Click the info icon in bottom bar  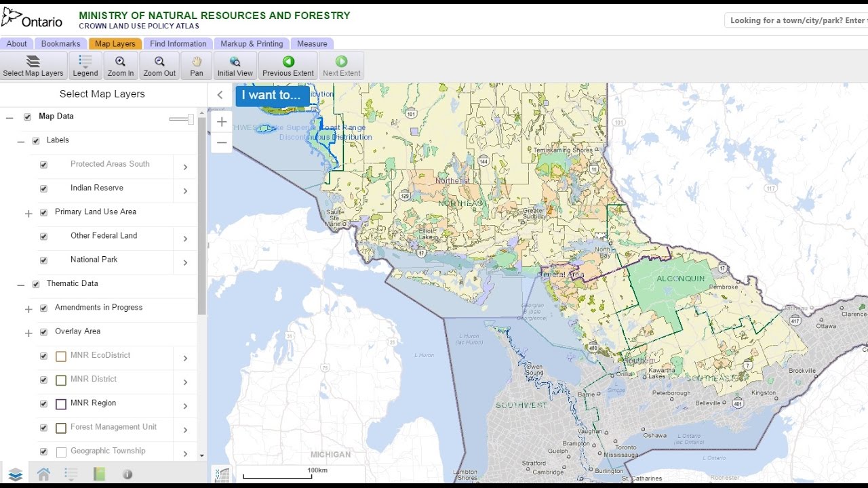pos(127,474)
